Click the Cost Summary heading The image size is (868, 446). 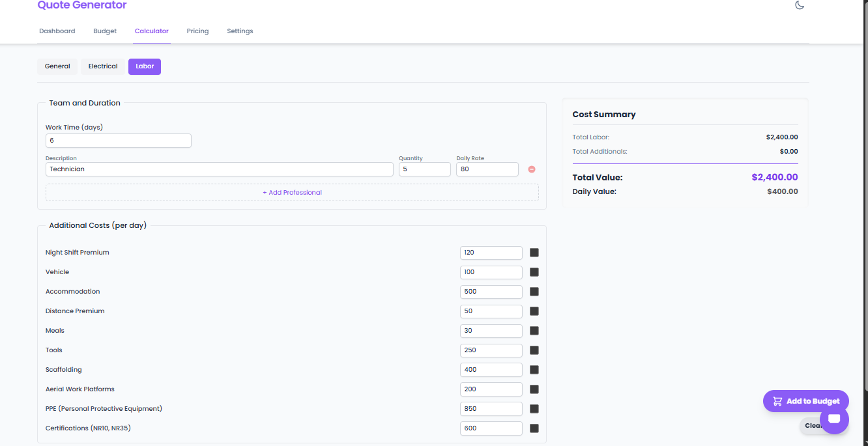(604, 115)
